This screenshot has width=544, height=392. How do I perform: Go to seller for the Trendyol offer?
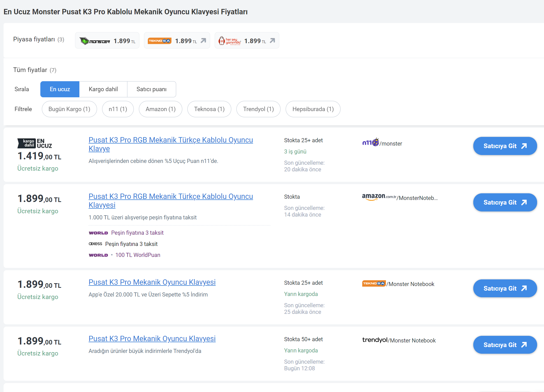(505, 345)
